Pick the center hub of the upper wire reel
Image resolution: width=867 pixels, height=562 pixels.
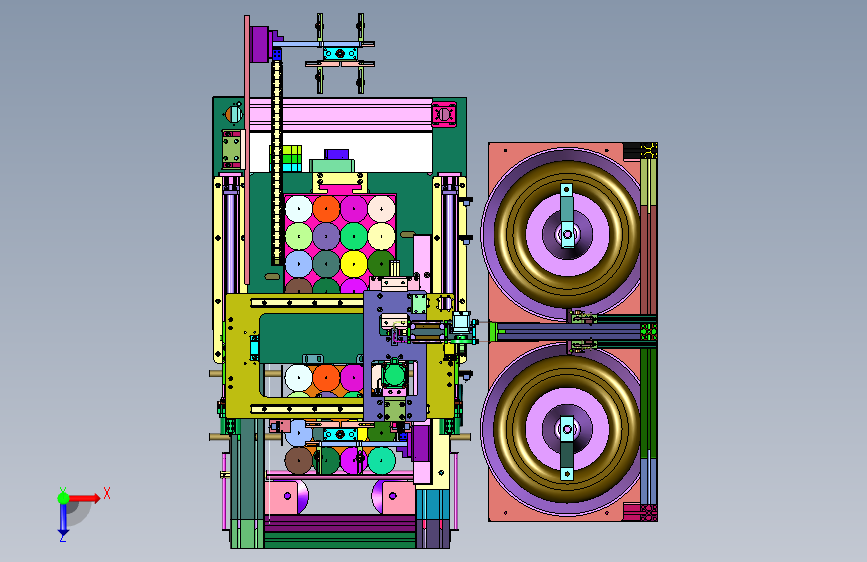pyautogui.click(x=567, y=233)
